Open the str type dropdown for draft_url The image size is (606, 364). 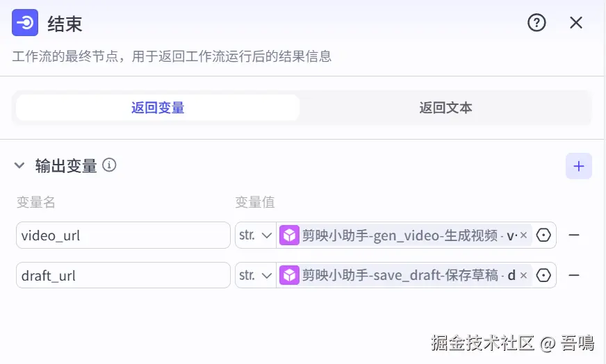(256, 275)
